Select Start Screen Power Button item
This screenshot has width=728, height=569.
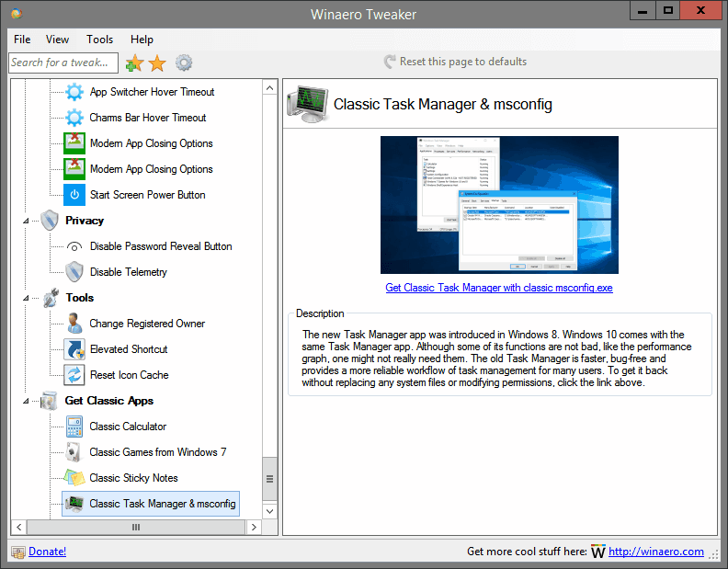(148, 195)
